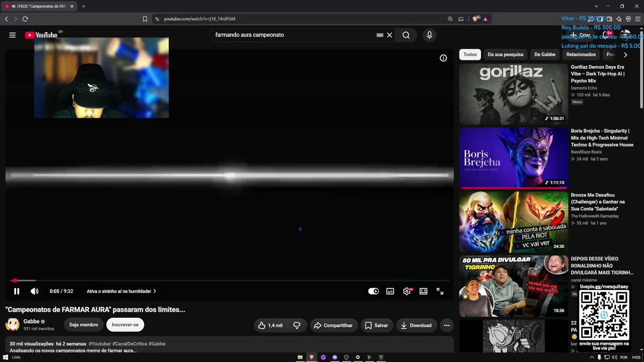Switch to theater mode
The width and height of the screenshot is (644, 362).
click(423, 291)
